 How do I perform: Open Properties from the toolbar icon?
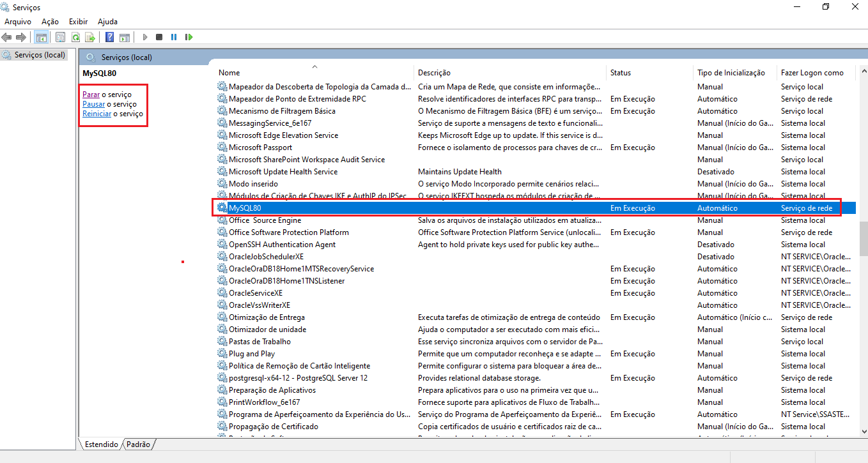tap(61, 37)
